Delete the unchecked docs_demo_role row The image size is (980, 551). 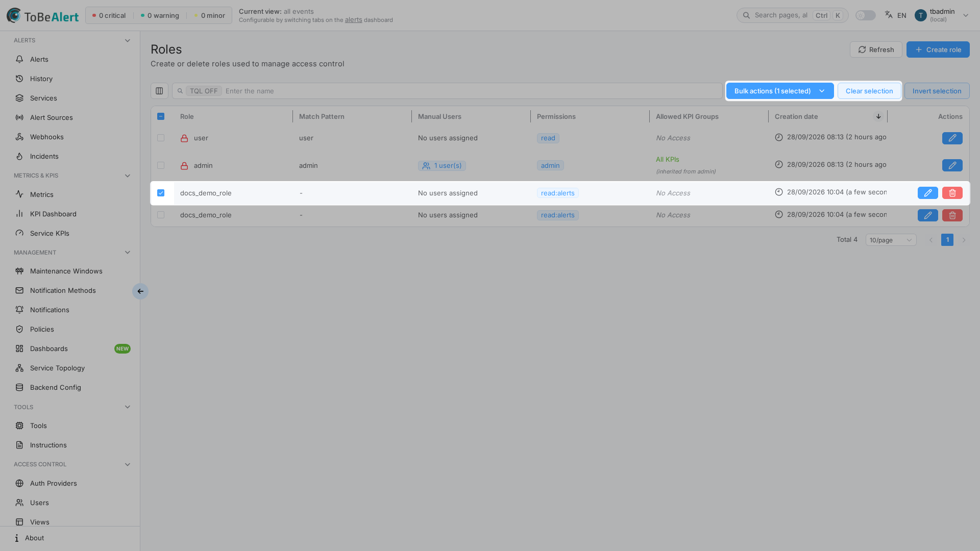tap(952, 215)
